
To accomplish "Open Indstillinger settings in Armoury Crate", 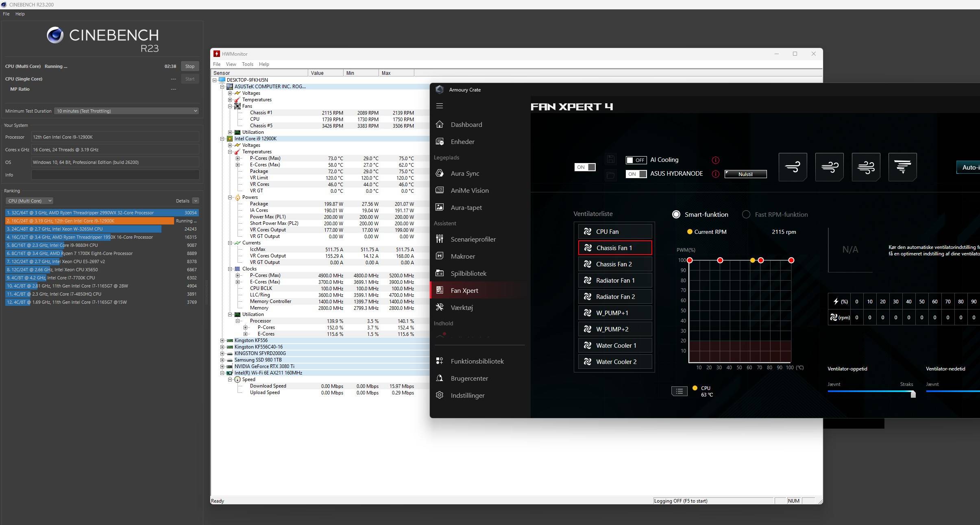I will tap(468, 395).
